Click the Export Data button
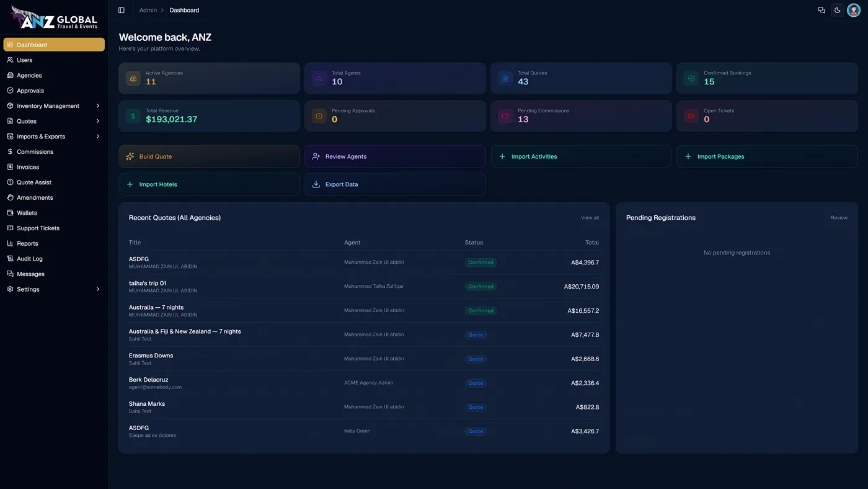This screenshot has height=489, width=868. 395,184
